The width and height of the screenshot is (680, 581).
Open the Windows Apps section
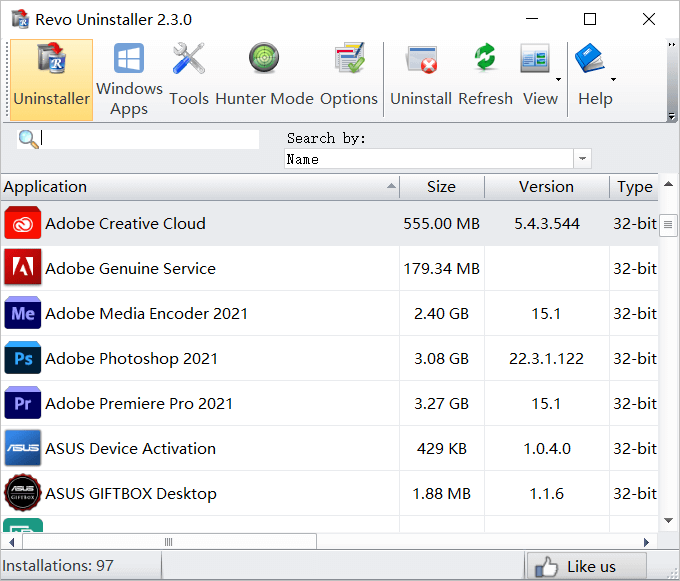(x=129, y=78)
